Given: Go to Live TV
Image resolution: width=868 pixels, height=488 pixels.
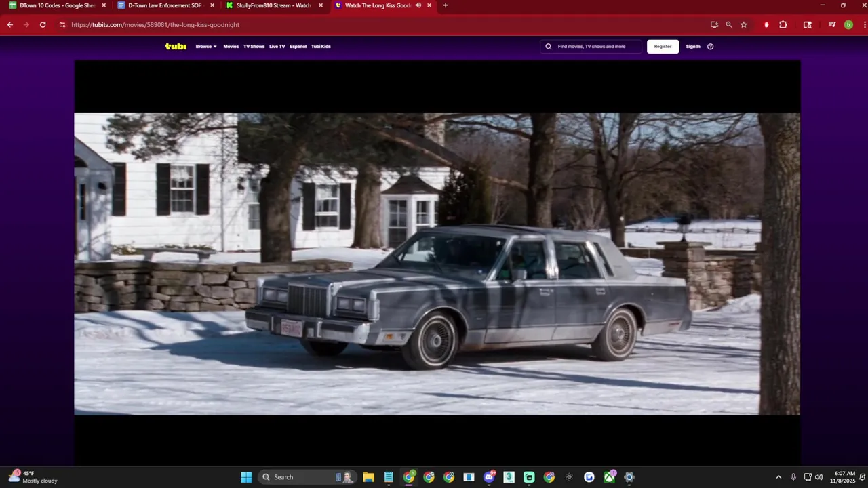Looking at the screenshot, I should coord(277,47).
